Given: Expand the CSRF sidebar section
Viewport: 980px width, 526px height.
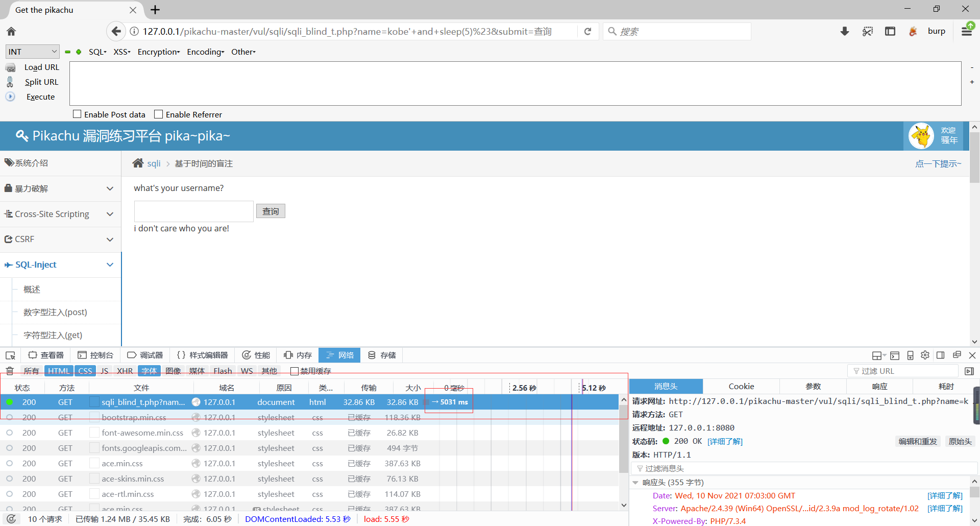Looking at the screenshot, I should pyautogui.click(x=60, y=239).
